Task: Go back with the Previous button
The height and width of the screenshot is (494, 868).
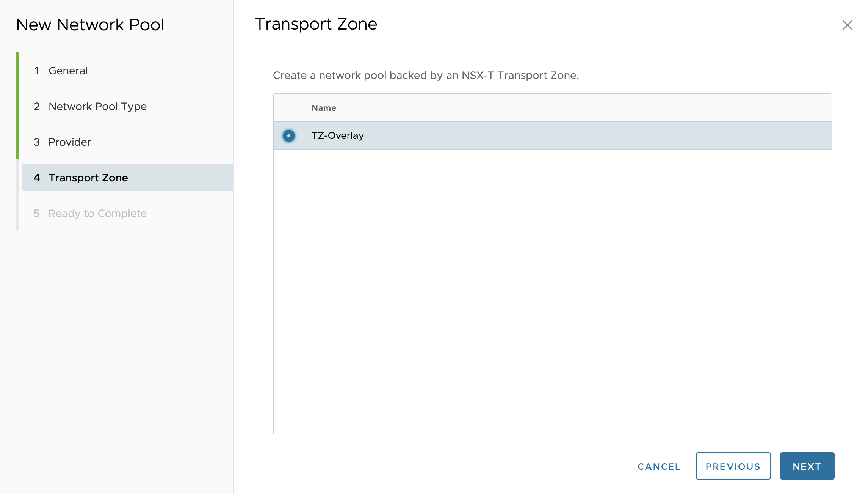Action: [x=733, y=466]
